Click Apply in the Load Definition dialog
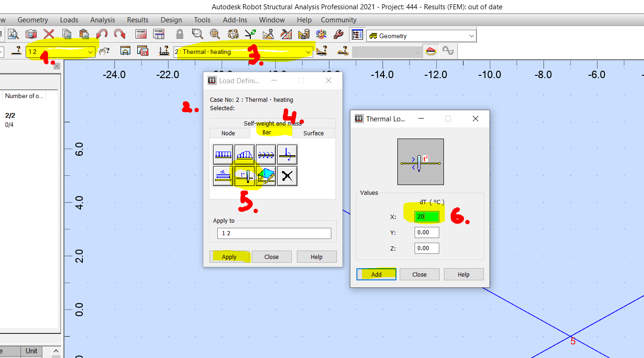Screen dimensions: 644x358 point(229,256)
